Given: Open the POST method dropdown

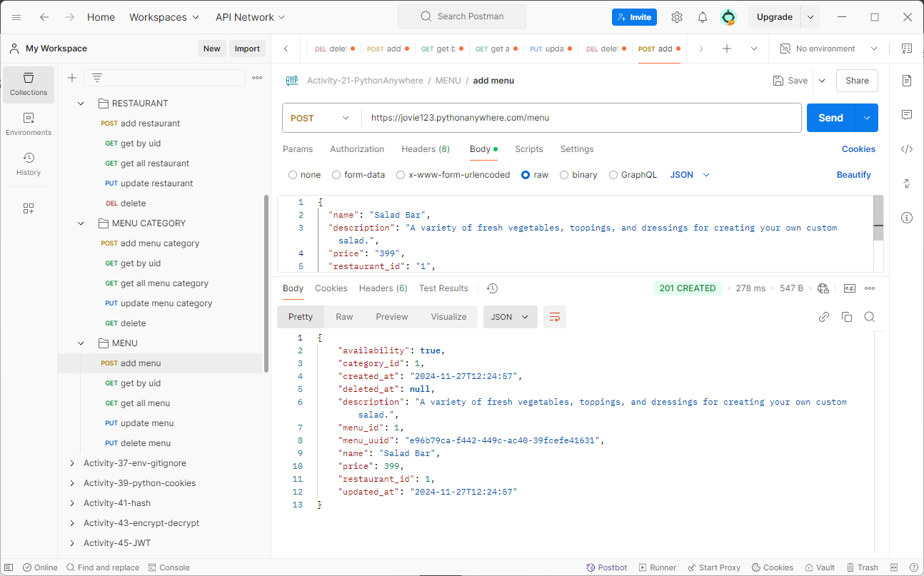Looking at the screenshot, I should click(x=322, y=118).
